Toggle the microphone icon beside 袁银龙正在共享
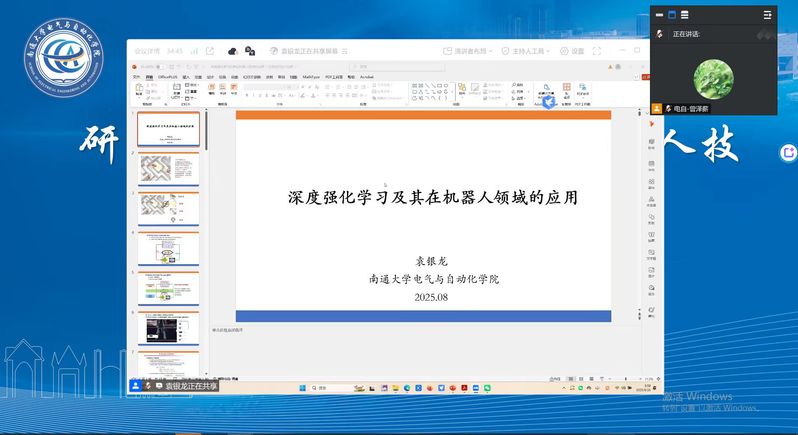This screenshot has width=798, height=435. tap(148, 385)
